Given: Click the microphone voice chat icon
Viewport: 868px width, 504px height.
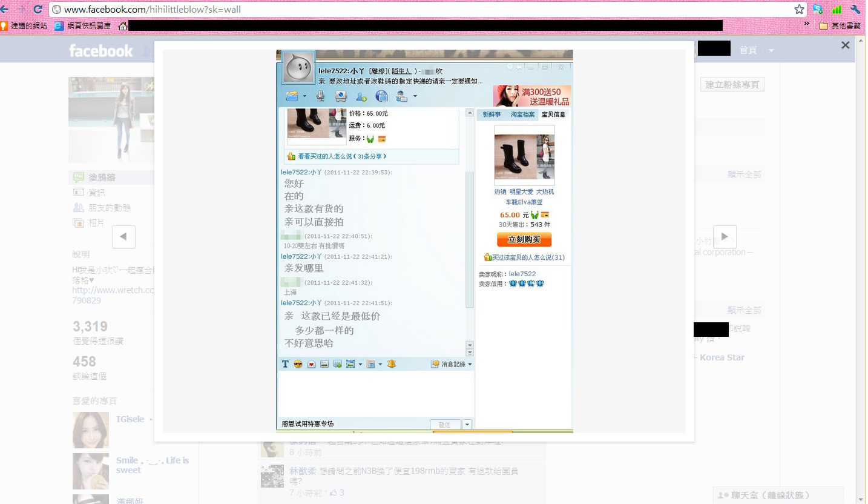Looking at the screenshot, I should tap(321, 96).
